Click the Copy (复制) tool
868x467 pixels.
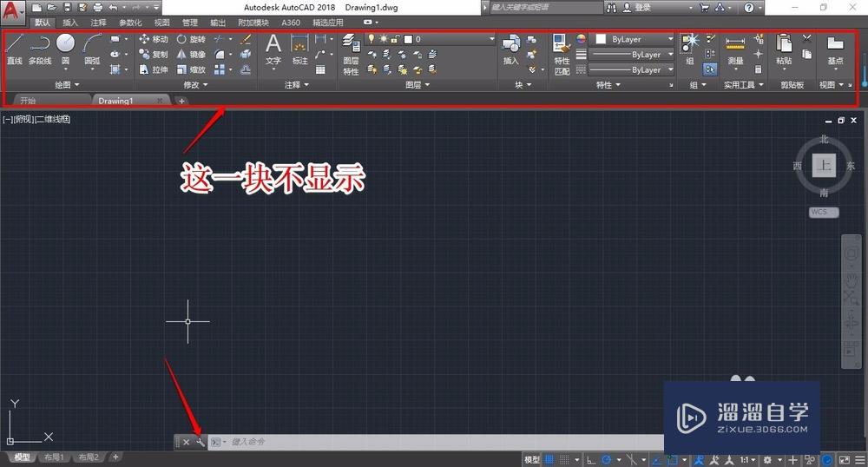154,54
